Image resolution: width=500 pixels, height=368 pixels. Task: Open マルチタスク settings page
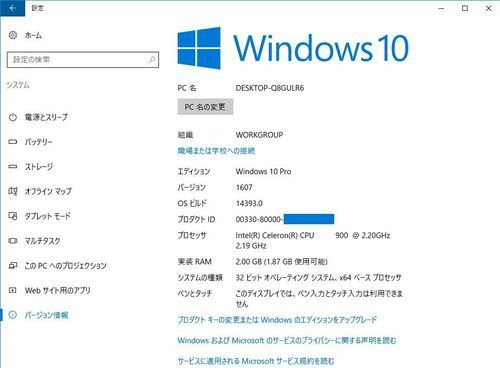coord(42,241)
